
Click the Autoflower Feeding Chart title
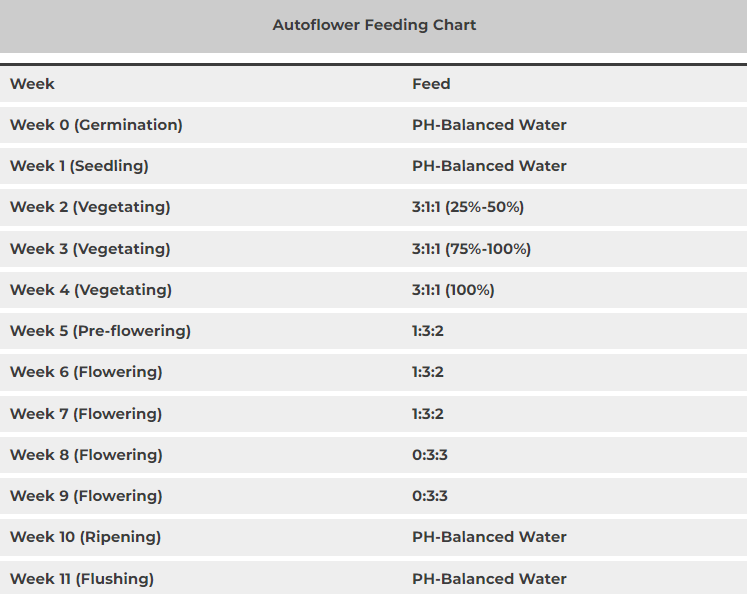pos(374,25)
